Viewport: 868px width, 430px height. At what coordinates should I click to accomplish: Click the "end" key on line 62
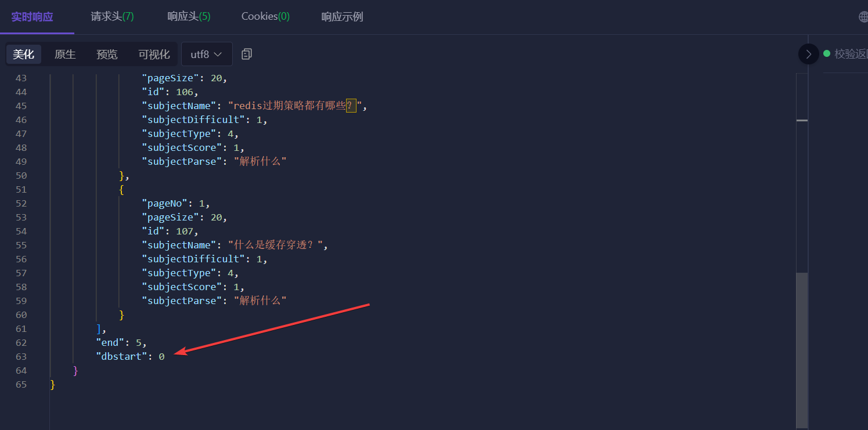coord(110,342)
